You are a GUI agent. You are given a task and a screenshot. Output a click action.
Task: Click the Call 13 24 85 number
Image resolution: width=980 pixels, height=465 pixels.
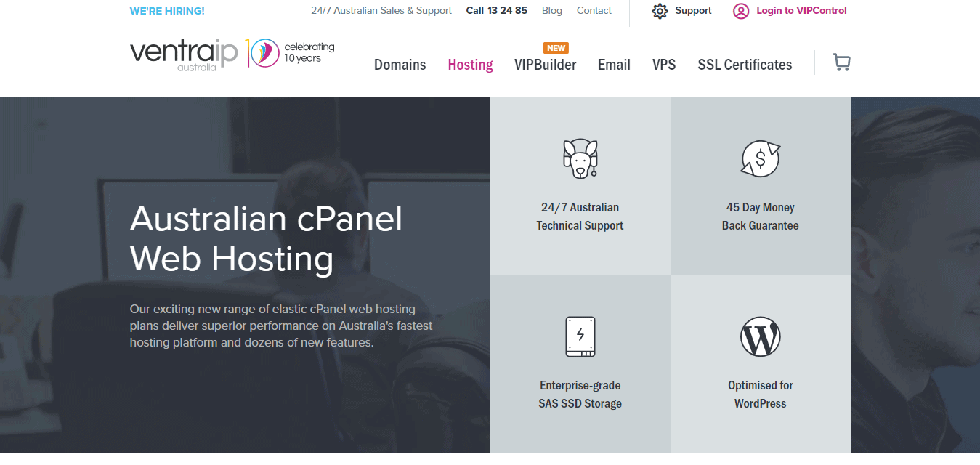coord(497,11)
